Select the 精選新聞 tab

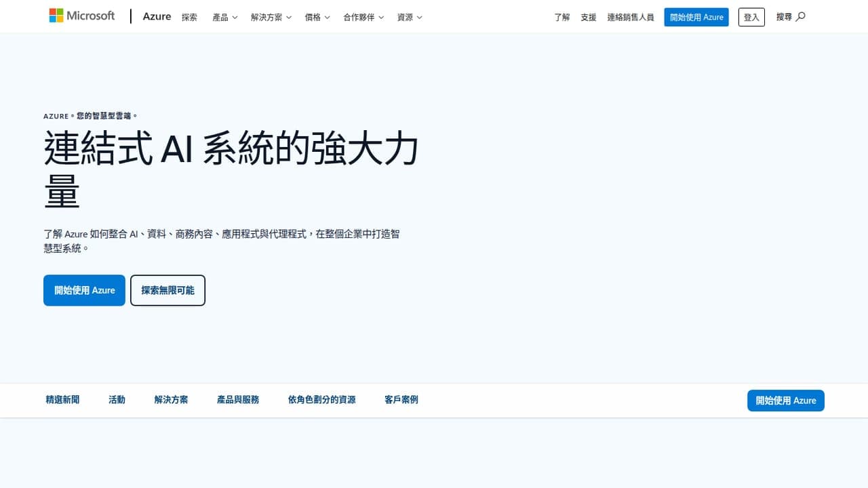62,400
